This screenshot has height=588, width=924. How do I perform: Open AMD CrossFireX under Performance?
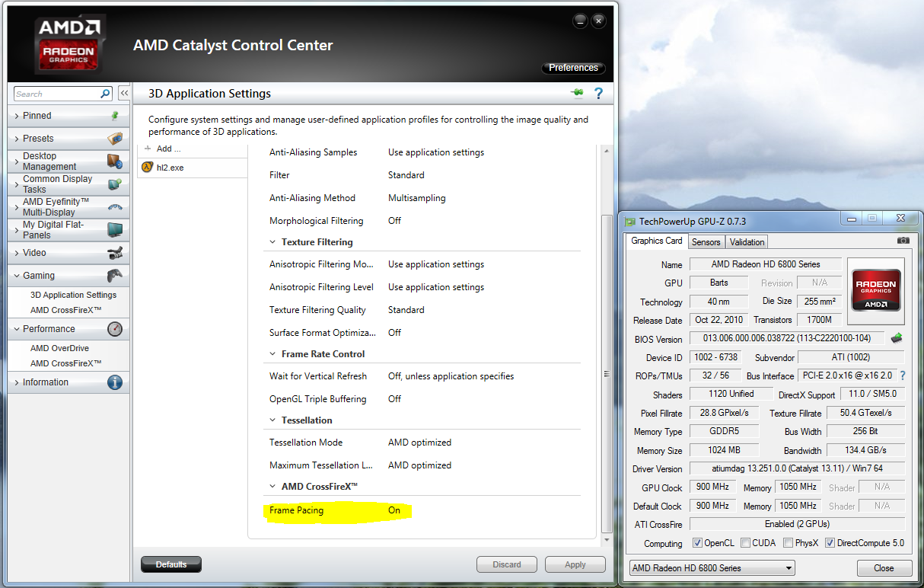[65, 363]
